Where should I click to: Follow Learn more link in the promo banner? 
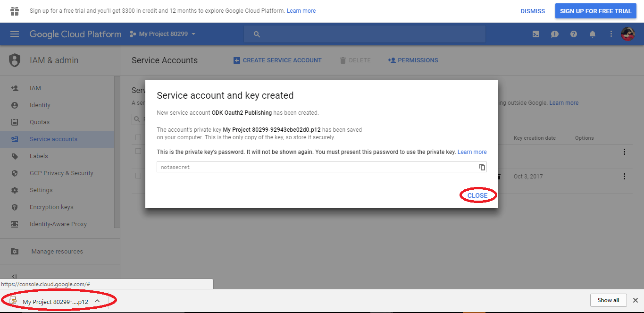click(x=301, y=11)
